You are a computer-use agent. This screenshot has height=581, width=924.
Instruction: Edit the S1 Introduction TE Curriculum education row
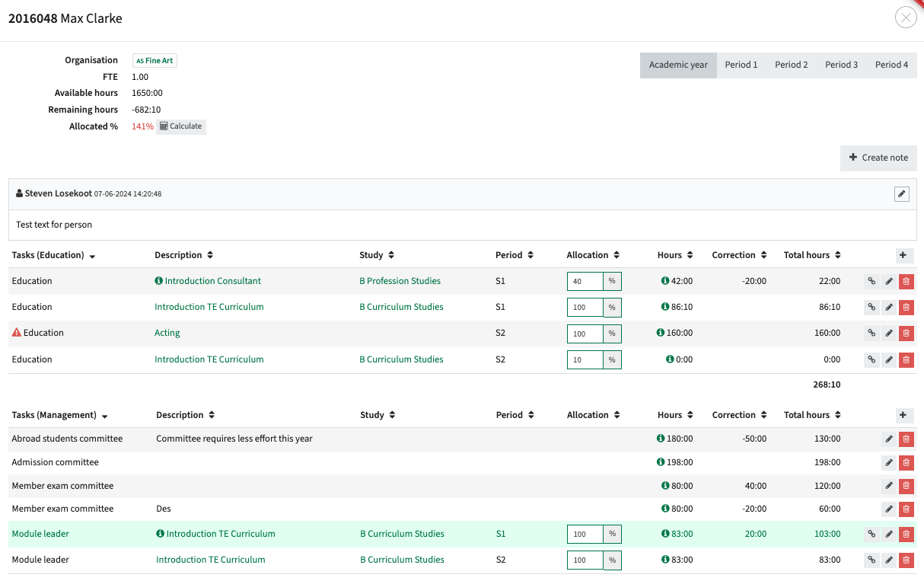[888, 308]
